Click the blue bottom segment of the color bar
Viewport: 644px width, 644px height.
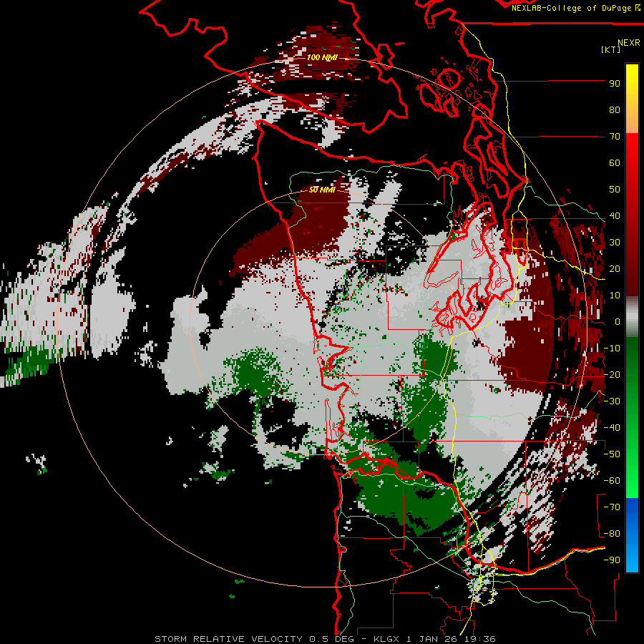632,535
